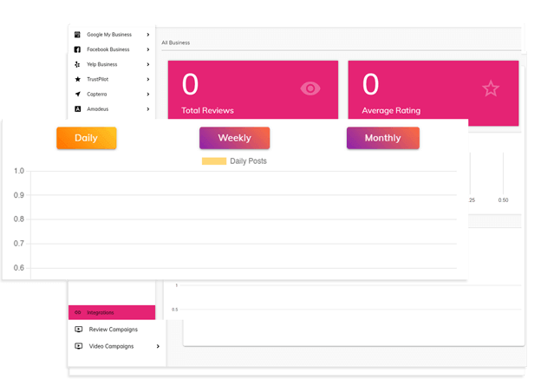Click the Facebook Business logo icon
Viewport: 541px width, 392px height.
[x=77, y=49]
